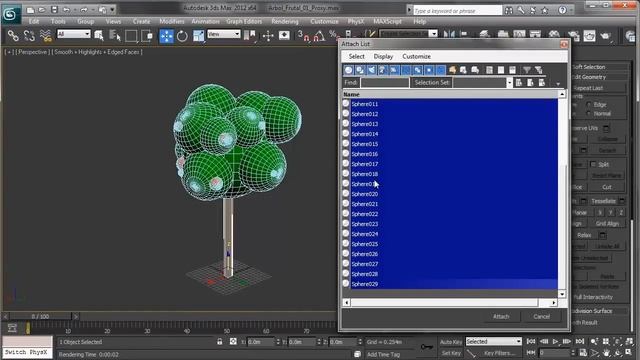Viewport: 640px width, 360px height.
Task: Activate the Select and Rotate tool
Action: click(182, 36)
